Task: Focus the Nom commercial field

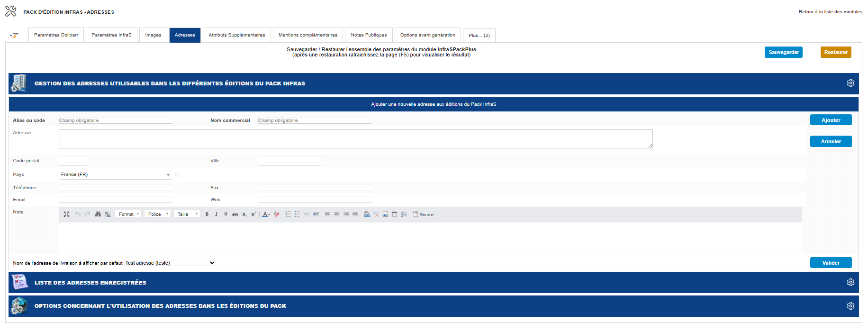Action: pos(314,120)
